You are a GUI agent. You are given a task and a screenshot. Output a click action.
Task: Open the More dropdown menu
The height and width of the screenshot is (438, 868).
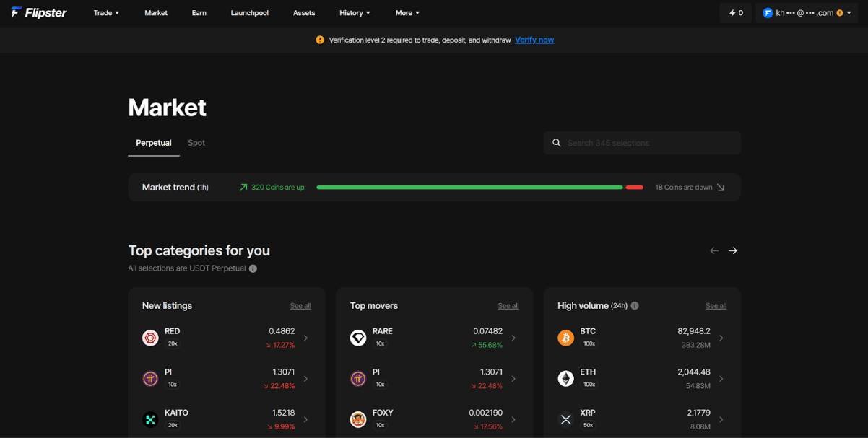(x=407, y=13)
